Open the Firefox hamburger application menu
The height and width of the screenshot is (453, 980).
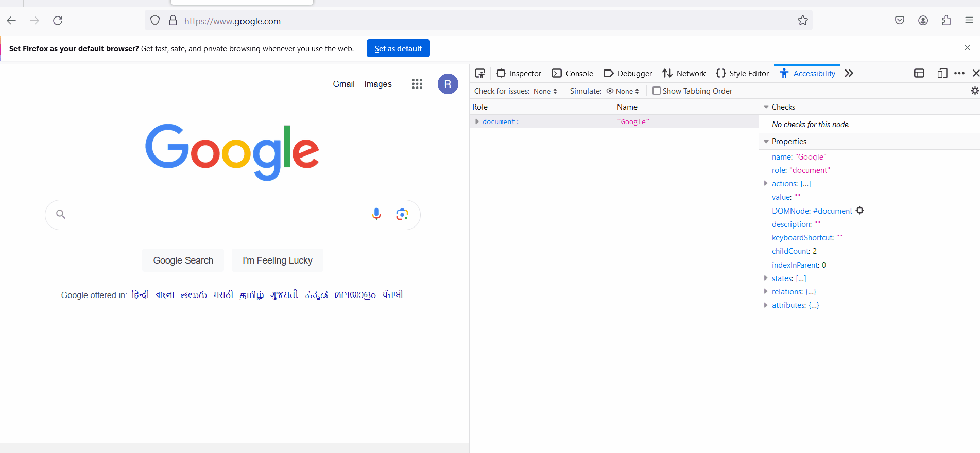969,21
